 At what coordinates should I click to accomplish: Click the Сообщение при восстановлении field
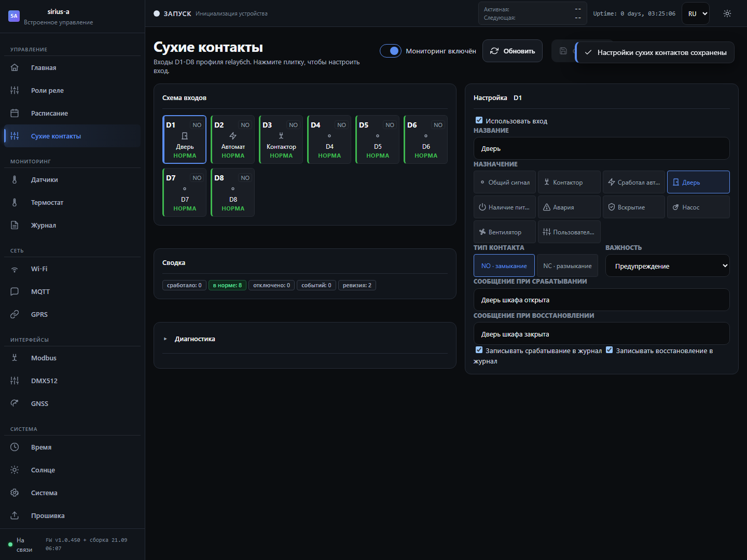pos(602,333)
